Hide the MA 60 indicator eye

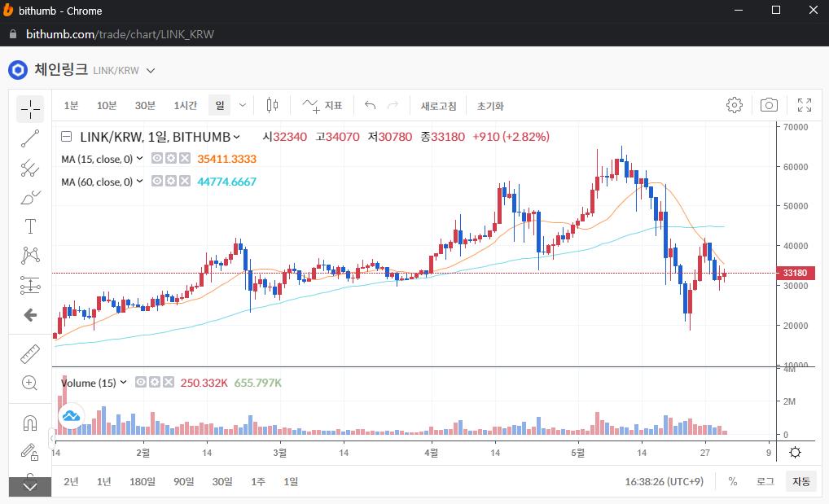coord(157,181)
